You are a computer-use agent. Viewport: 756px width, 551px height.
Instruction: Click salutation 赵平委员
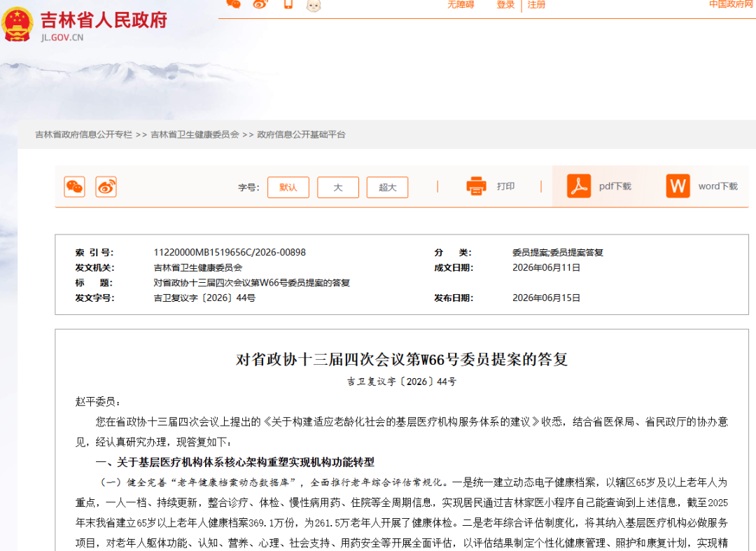(x=98, y=402)
